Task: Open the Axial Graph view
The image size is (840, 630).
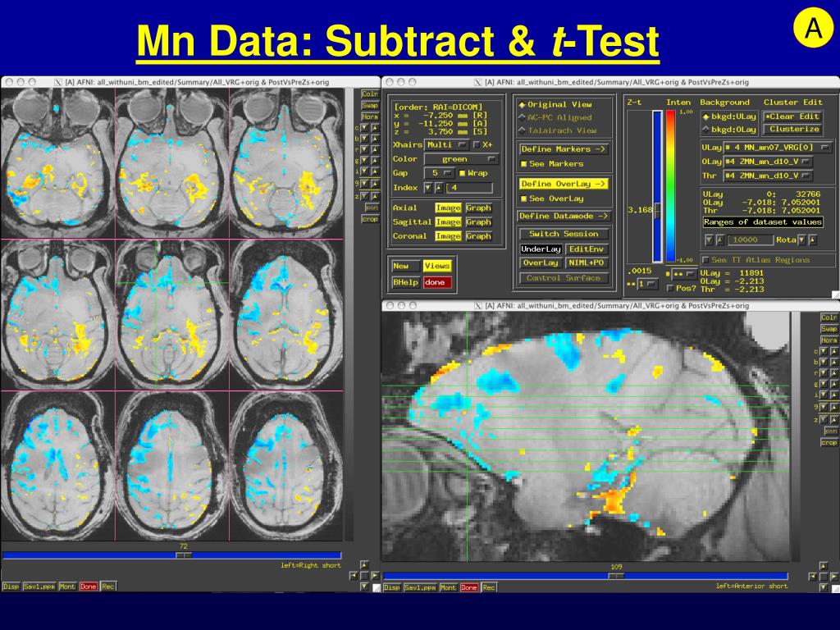Action: click(x=478, y=208)
